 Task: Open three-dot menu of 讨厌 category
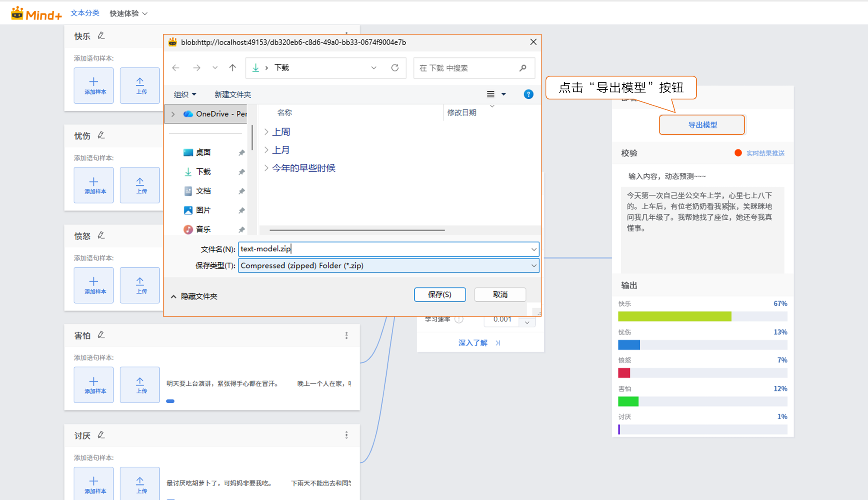346,435
